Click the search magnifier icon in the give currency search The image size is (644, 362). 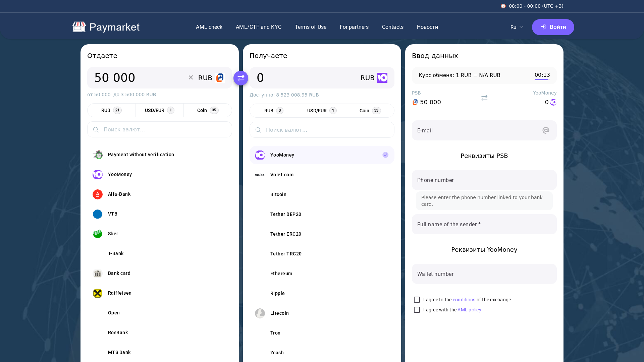tap(96, 130)
